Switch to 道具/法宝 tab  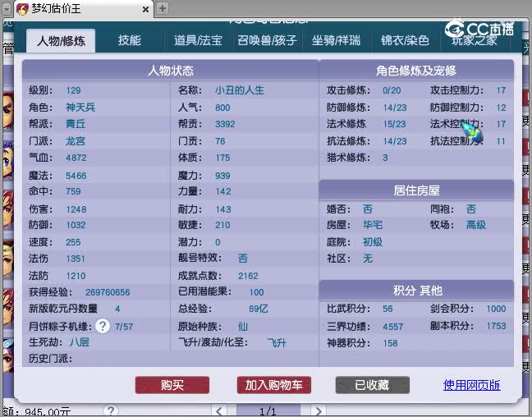point(198,40)
